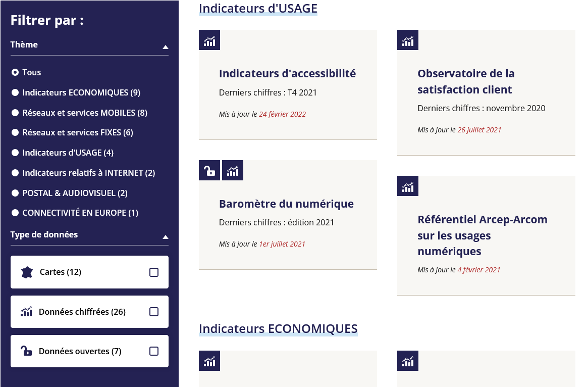Click France map icon beside Cartes
Image resolution: width=588 pixels, height=387 pixels.
(27, 272)
